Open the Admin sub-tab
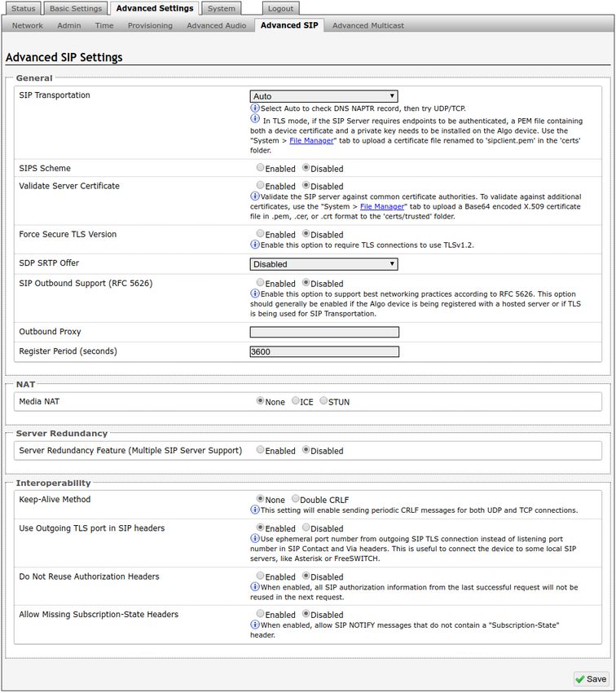This screenshot has height=693, width=616. pyautogui.click(x=69, y=25)
